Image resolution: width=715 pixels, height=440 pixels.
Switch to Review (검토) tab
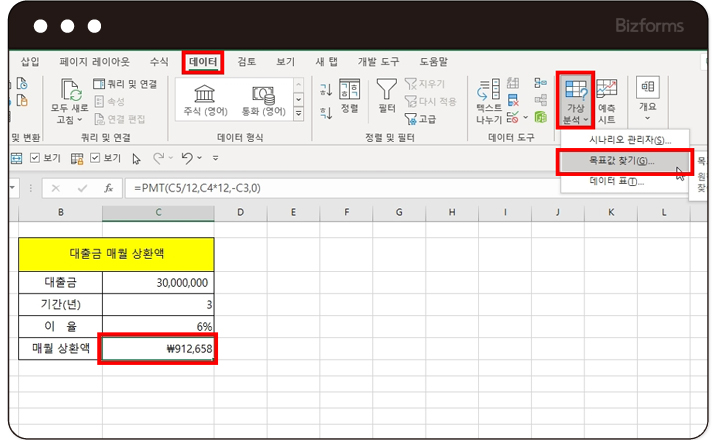[247, 62]
